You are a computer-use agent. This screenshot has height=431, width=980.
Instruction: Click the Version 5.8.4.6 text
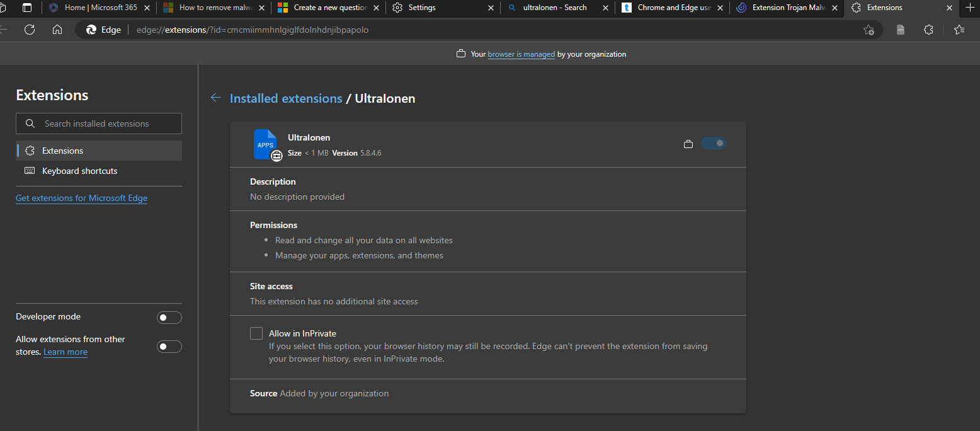(x=356, y=153)
